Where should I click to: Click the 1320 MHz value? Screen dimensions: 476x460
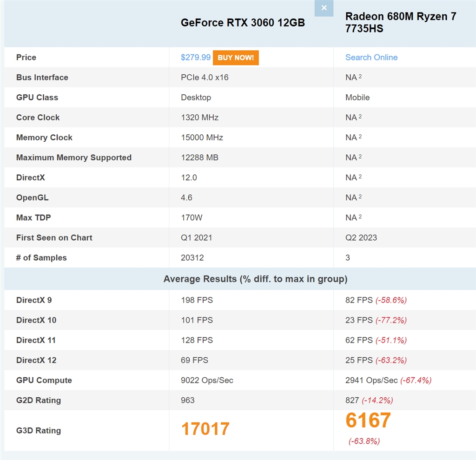point(200,118)
